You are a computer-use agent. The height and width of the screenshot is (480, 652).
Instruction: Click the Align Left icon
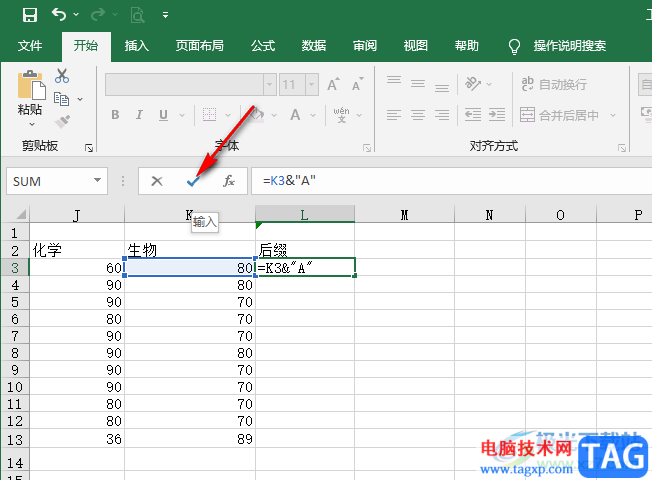tap(394, 115)
